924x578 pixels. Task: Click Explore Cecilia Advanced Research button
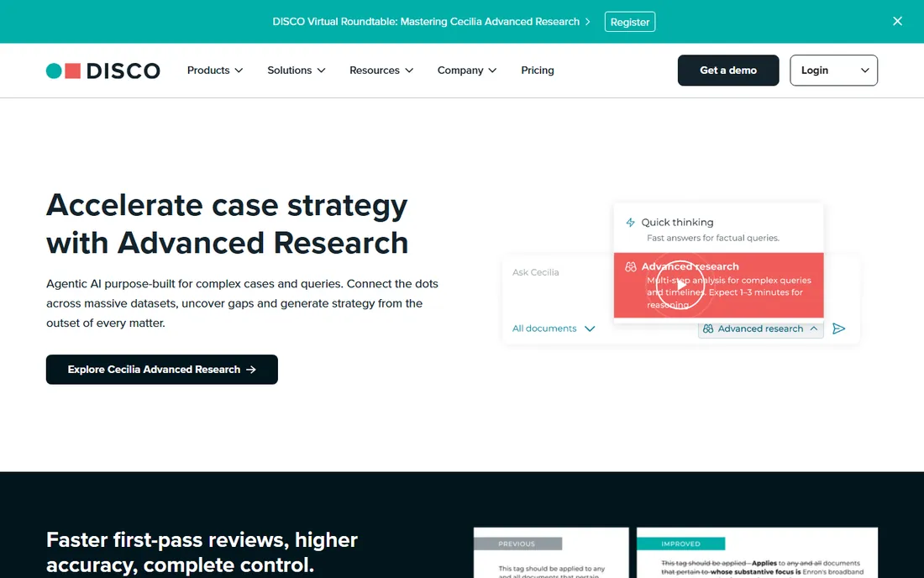[162, 370]
